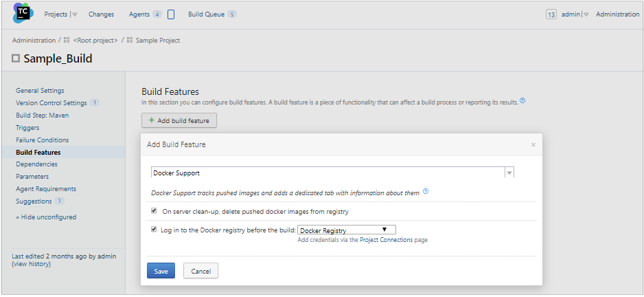
Task: Save the build feature
Action: point(161,271)
